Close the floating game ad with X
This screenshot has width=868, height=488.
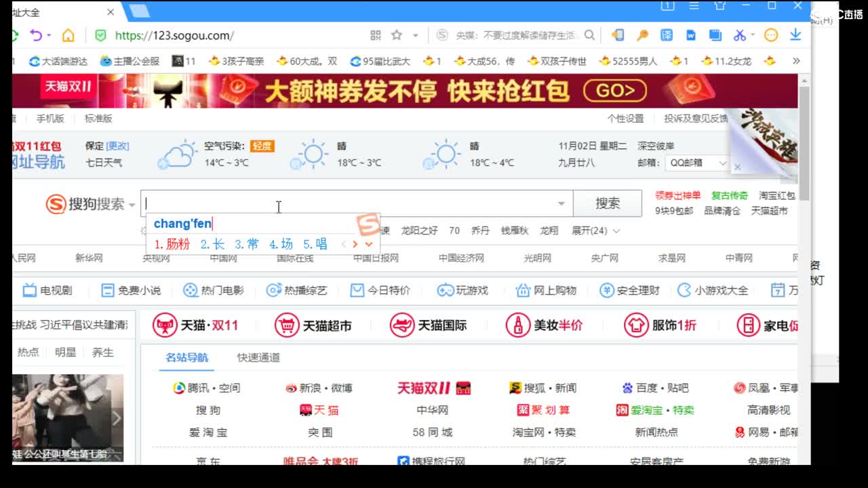pos(738,167)
